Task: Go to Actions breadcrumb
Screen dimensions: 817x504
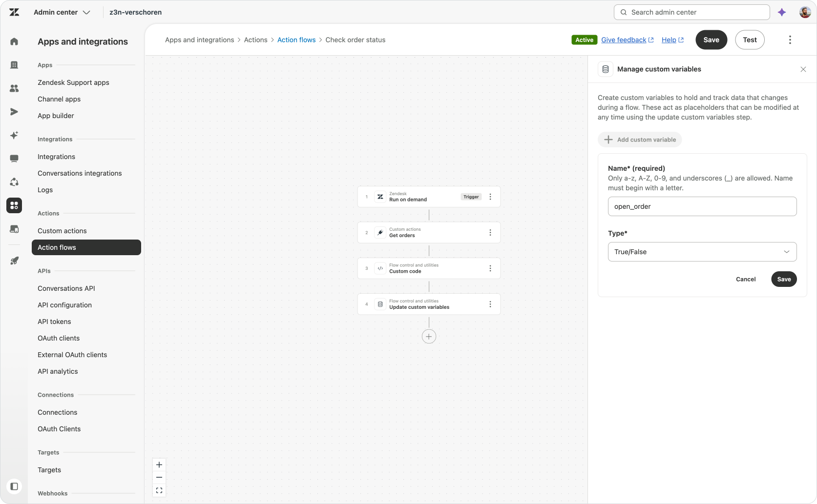Action: 256,40
